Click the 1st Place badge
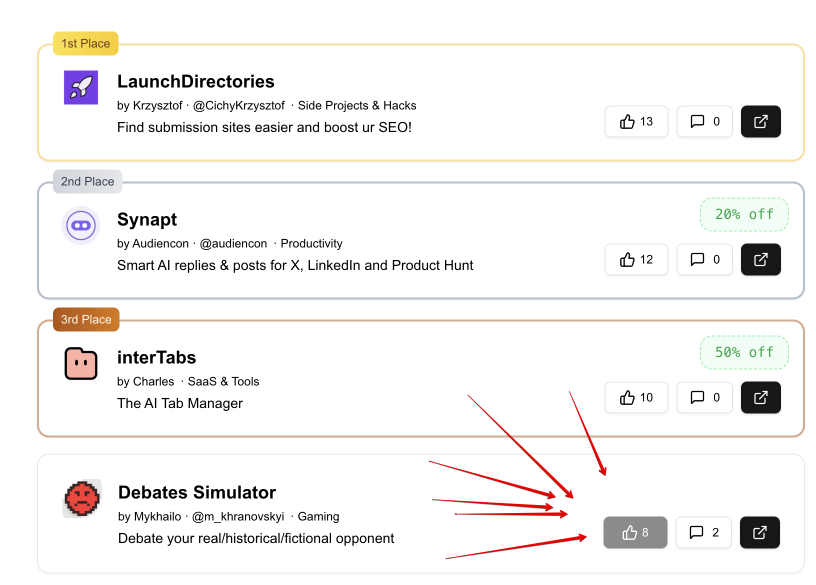The height and width of the screenshot is (585, 816). (86, 43)
